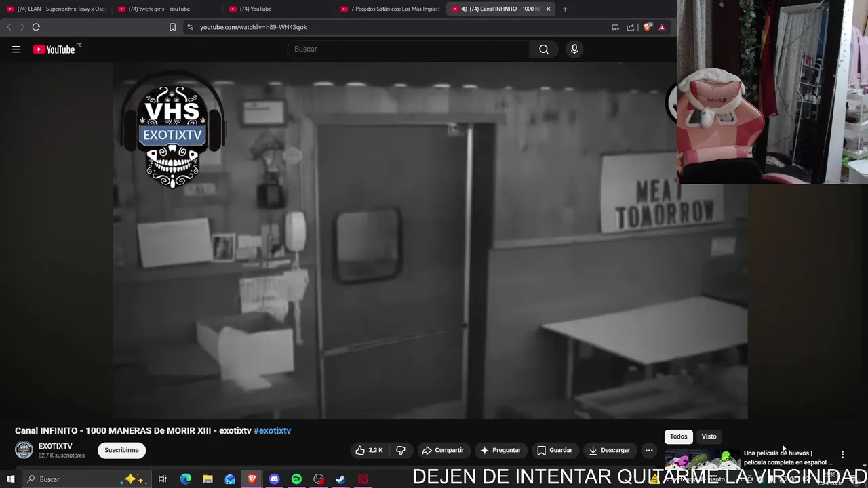The height and width of the screenshot is (488, 868).
Task: Open Dota 2 red icon on taskbar
Action: (363, 479)
